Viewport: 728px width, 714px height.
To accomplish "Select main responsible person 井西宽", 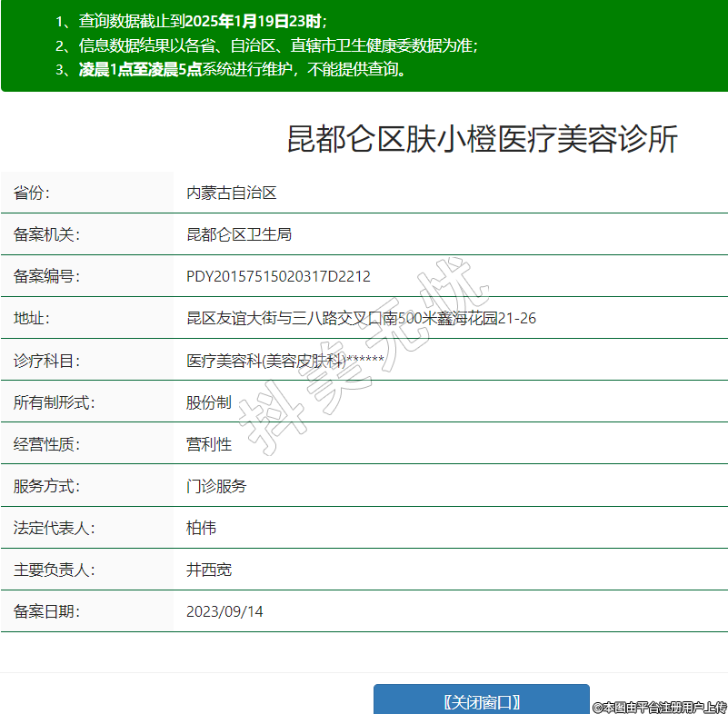I will [208, 570].
